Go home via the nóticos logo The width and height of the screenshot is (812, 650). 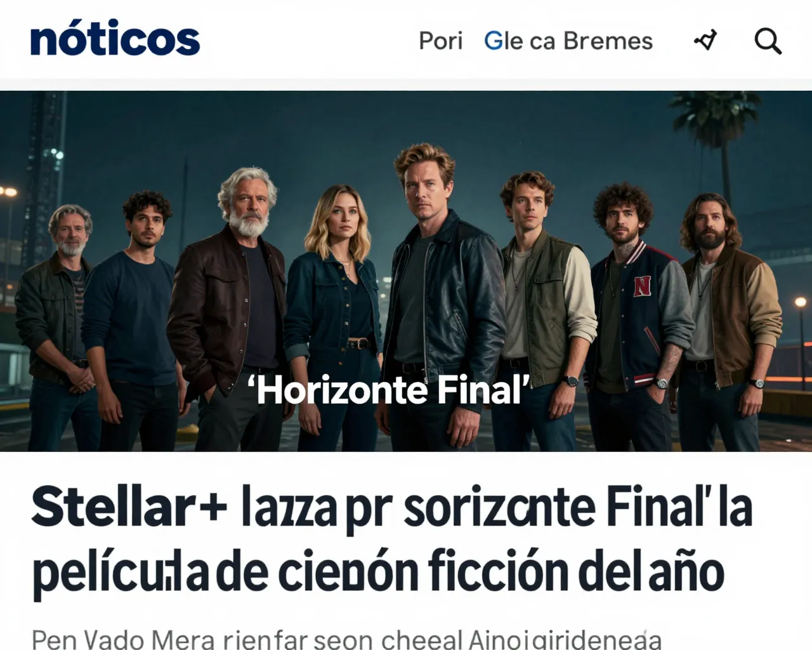point(115,39)
